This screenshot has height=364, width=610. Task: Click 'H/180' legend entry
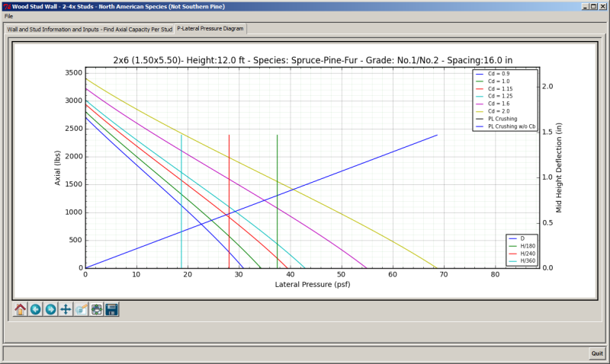[522, 246]
